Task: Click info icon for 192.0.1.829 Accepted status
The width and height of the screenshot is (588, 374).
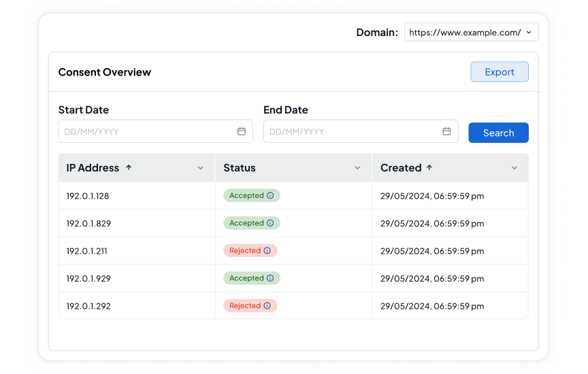Action: pos(270,223)
